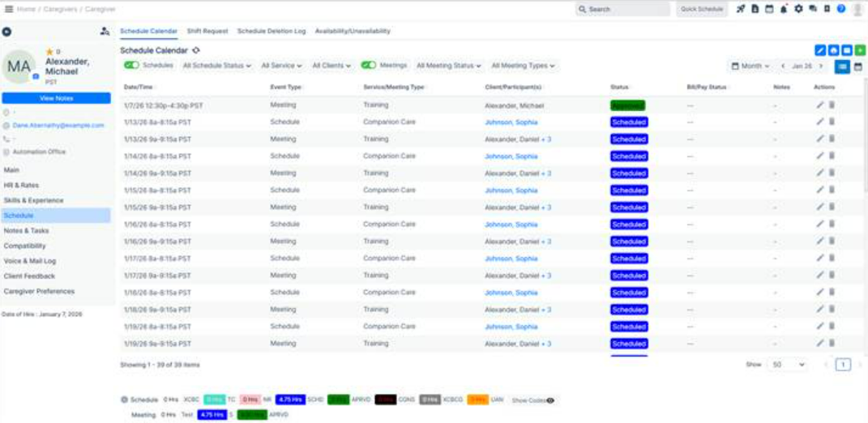The image size is (868, 423).
Task: Delete the 1/13/26 8a Companion Care schedule
Action: tap(832, 122)
